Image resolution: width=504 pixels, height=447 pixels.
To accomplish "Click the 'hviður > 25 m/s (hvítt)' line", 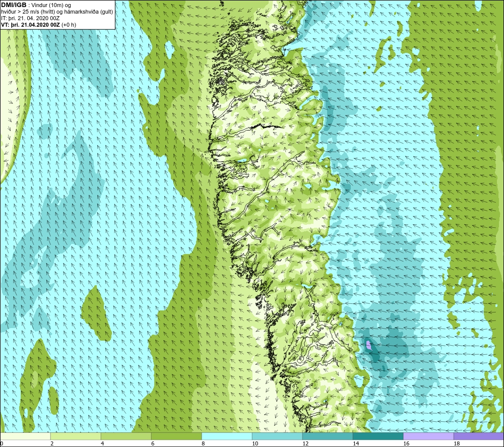I will pyautogui.click(x=27, y=12).
